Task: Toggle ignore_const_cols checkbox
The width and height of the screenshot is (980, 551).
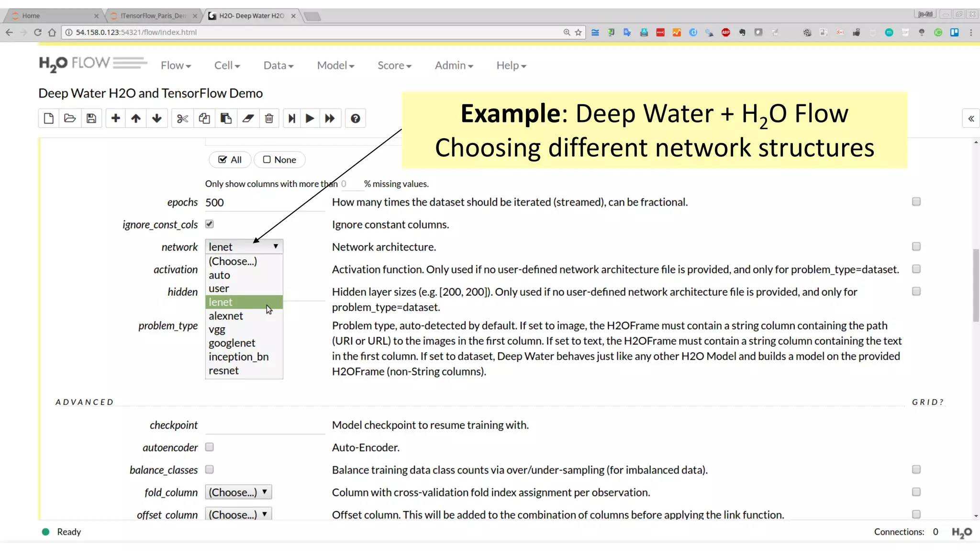Action: pos(210,224)
